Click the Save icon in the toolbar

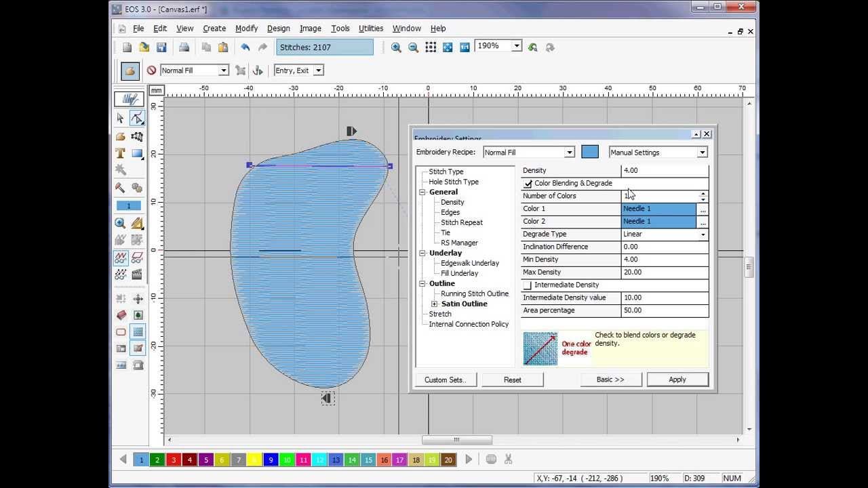161,47
